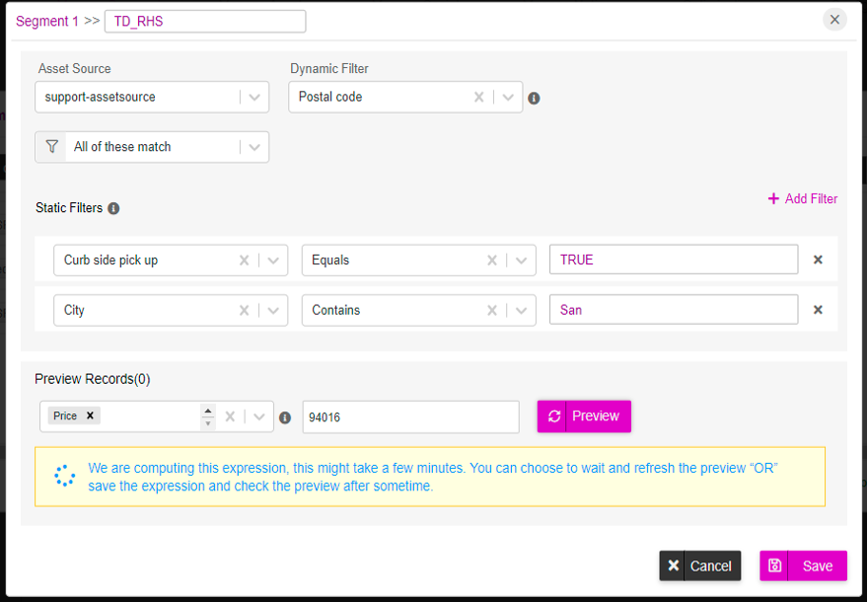Click Static Filters info icon
The width and height of the screenshot is (868, 602).
coord(113,208)
